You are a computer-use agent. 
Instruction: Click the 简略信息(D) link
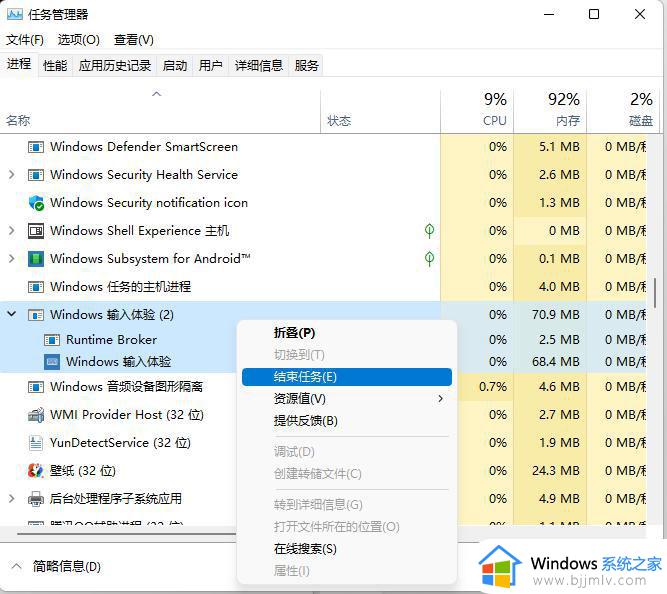click(x=67, y=566)
